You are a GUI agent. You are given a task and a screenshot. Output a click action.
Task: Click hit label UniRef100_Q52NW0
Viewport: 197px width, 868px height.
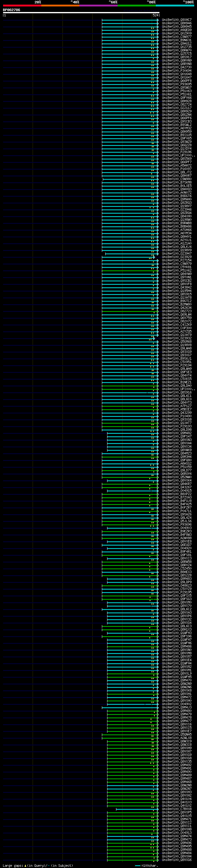(x=177, y=477)
